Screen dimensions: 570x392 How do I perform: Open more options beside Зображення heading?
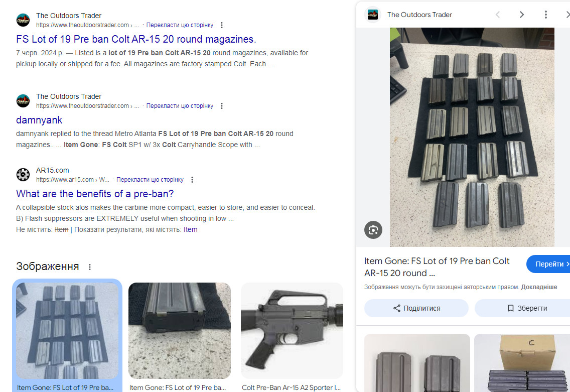(x=90, y=267)
